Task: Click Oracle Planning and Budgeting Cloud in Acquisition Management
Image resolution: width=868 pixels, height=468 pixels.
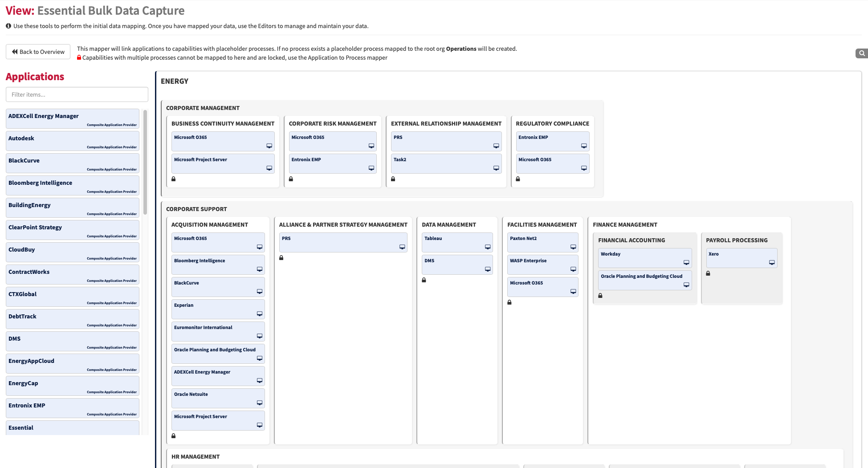Action: [x=218, y=354]
